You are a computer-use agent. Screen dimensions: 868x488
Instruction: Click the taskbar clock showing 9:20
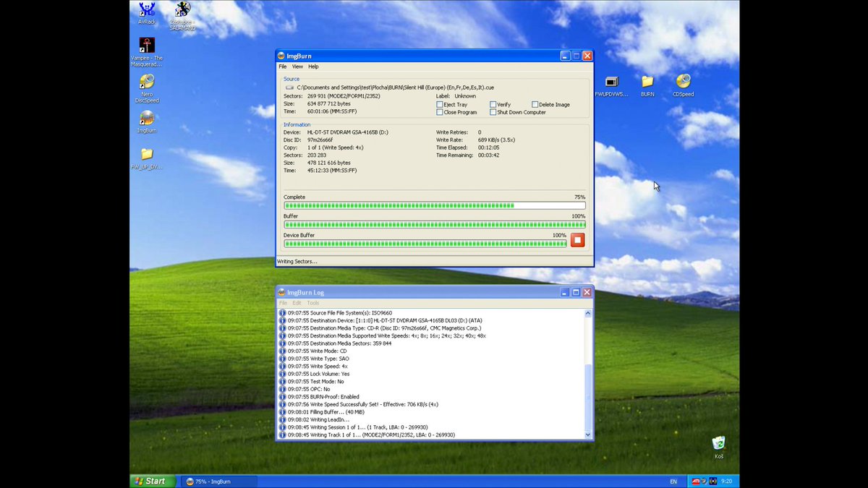click(726, 481)
